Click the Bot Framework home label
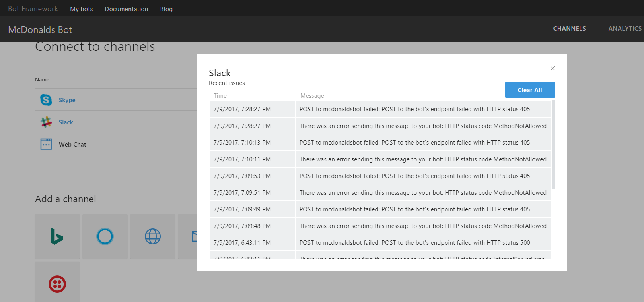 (x=33, y=8)
